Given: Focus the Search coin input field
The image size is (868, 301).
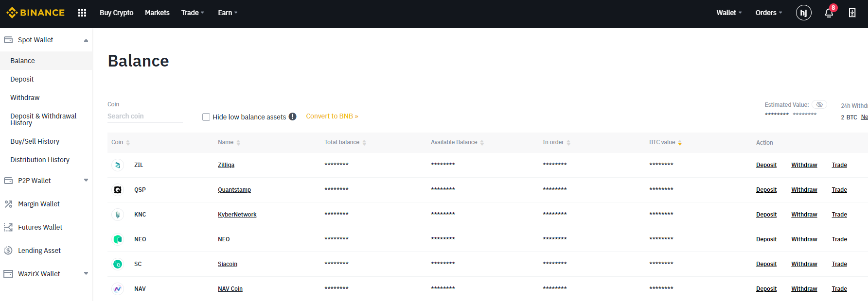Looking at the screenshot, I should point(145,117).
